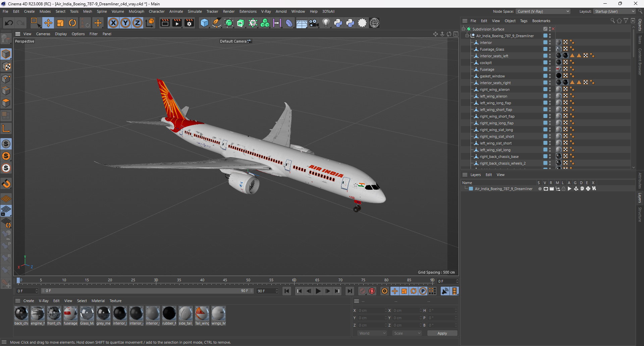
Task: Toggle solo dot for Air_India layer
Action: tap(540, 189)
